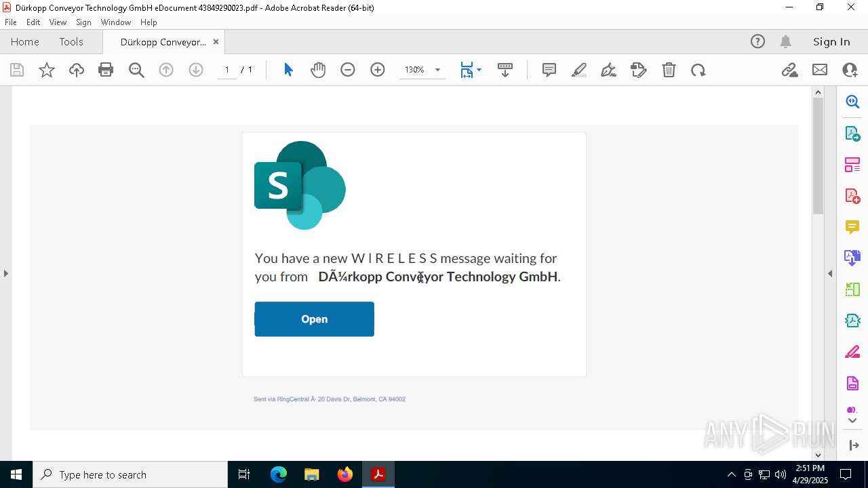
Task: Open the find text magnifier icon
Action: coord(136,70)
